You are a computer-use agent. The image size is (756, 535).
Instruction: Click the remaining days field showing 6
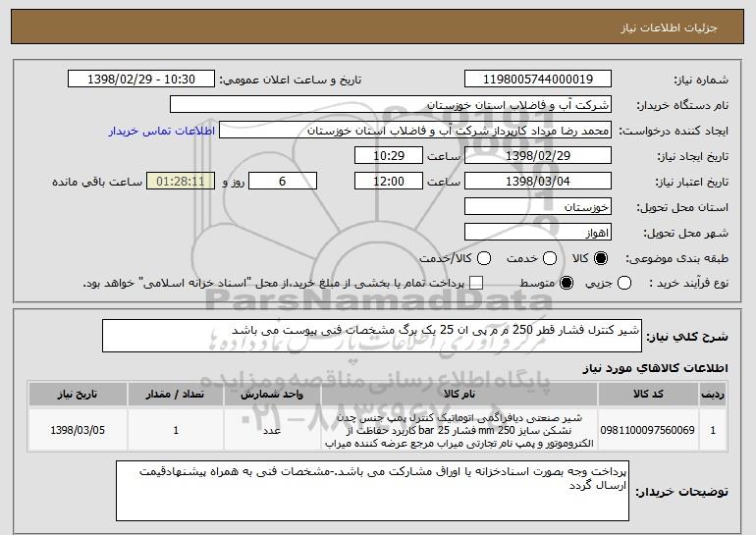click(283, 182)
